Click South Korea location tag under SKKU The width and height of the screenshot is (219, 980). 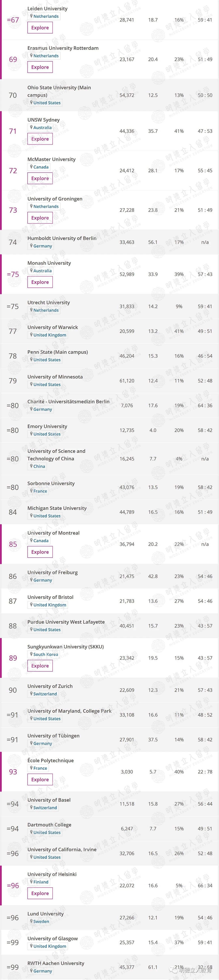coord(44,655)
